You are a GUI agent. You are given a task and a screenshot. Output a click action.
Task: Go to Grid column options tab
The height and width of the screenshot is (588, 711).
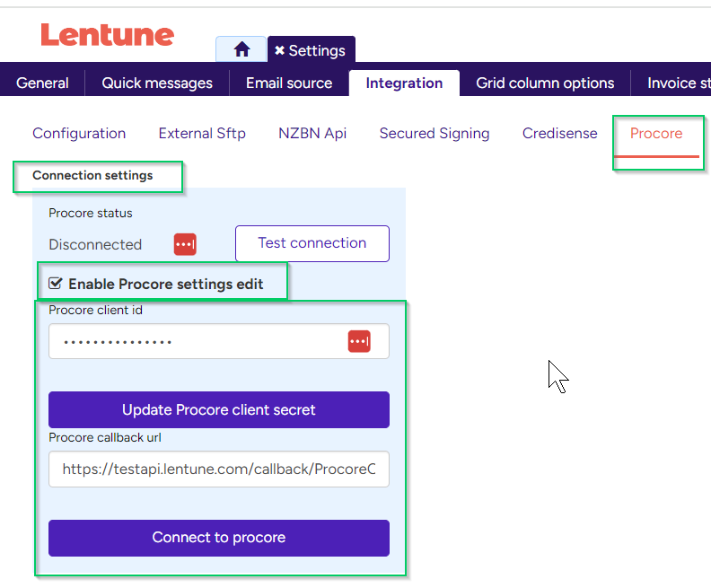point(545,83)
